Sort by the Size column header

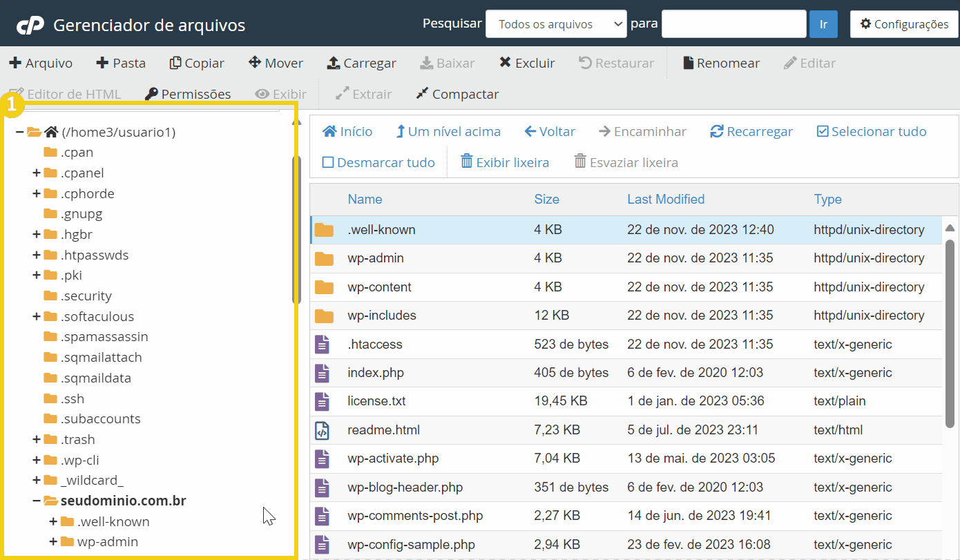[x=546, y=199]
